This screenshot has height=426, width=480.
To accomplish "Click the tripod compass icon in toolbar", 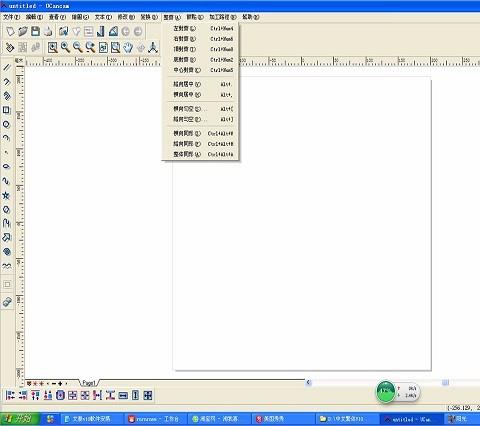I will [x=153, y=48].
